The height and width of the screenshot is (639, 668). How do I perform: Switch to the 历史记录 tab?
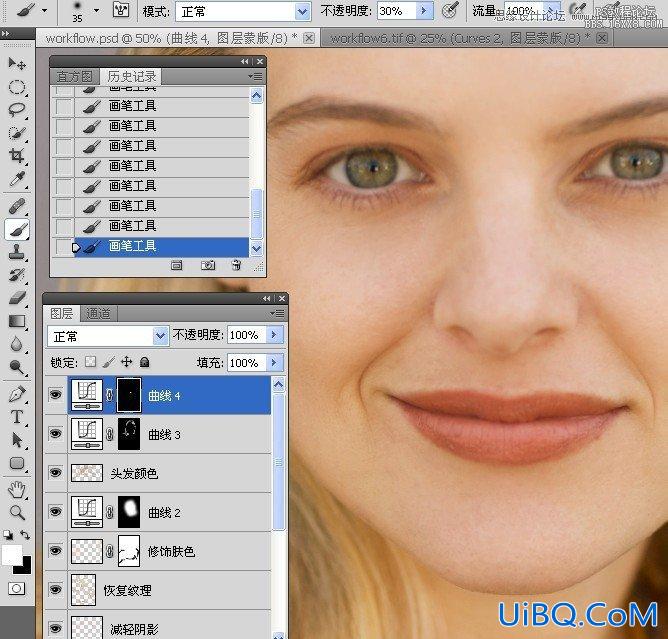(x=131, y=77)
